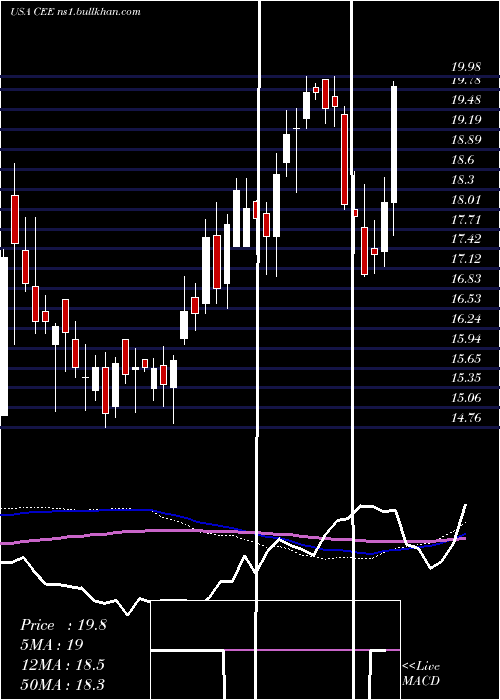
Task: Click the 18.89 price axis label
Action: tap(466, 140)
